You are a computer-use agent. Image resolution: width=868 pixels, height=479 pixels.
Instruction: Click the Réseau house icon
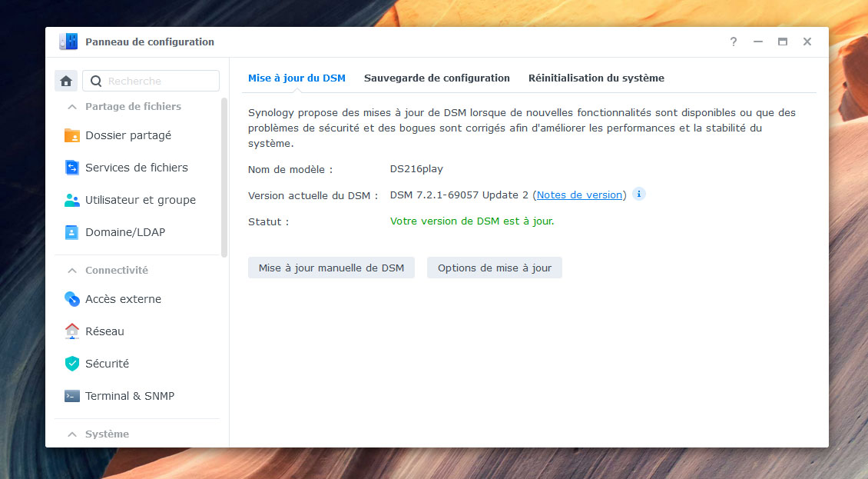coord(72,331)
